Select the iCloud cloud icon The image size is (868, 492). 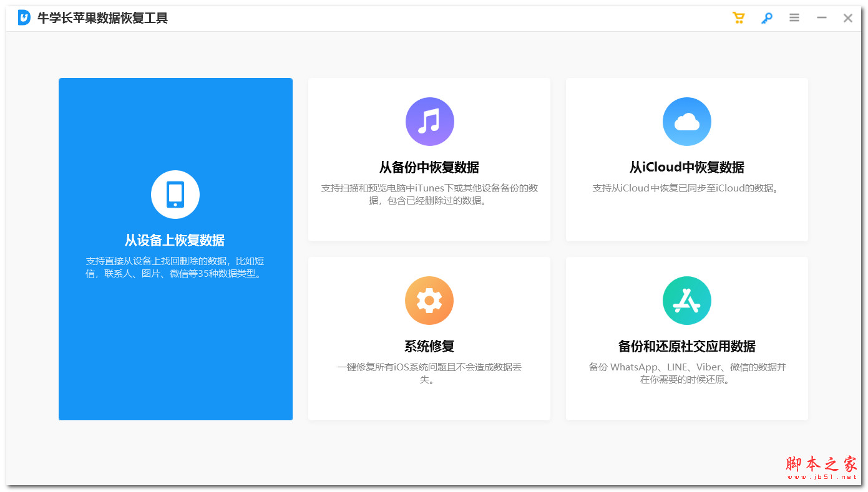tap(686, 122)
